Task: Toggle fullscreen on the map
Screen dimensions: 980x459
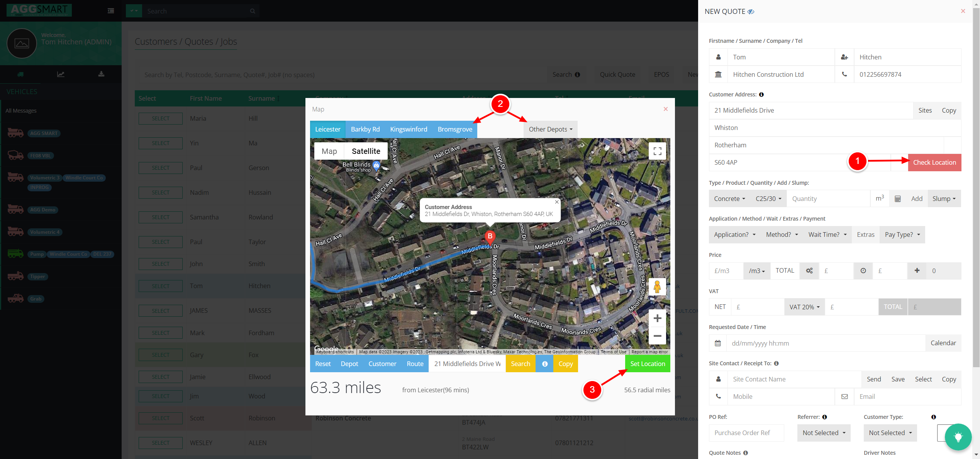Action: coord(657,151)
